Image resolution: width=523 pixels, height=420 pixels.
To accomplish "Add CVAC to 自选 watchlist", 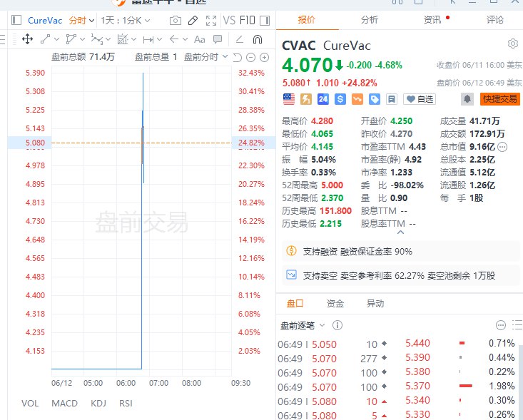I will point(420,99).
